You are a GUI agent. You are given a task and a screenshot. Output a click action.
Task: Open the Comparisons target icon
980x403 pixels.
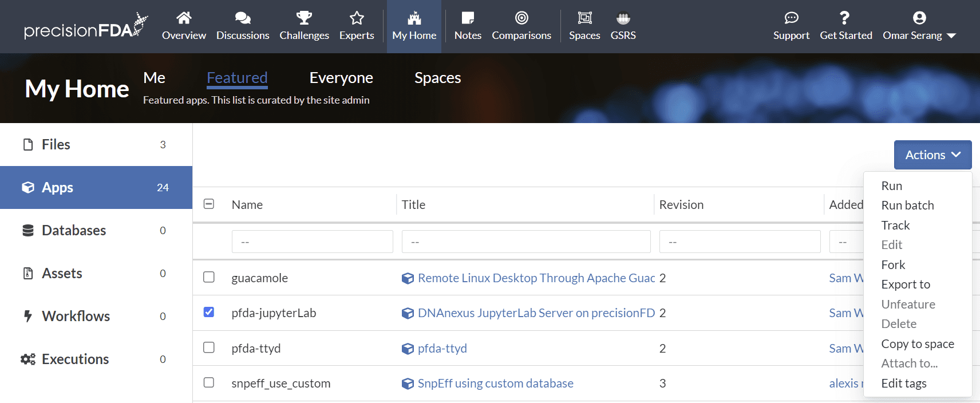(x=521, y=18)
